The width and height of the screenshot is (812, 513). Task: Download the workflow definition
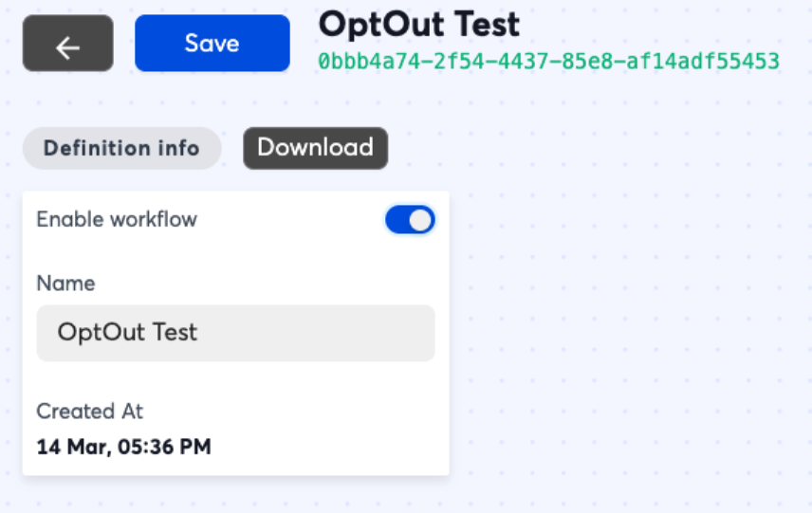315,149
